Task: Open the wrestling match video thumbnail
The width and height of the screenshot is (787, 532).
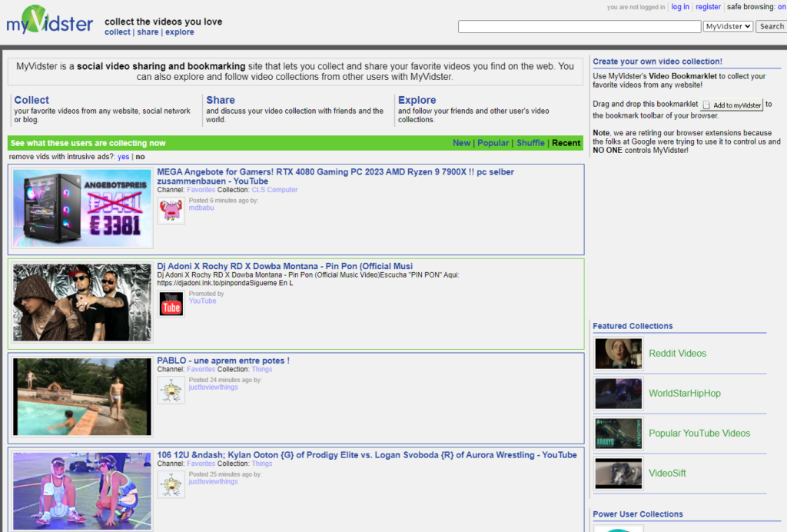Action: click(x=82, y=490)
